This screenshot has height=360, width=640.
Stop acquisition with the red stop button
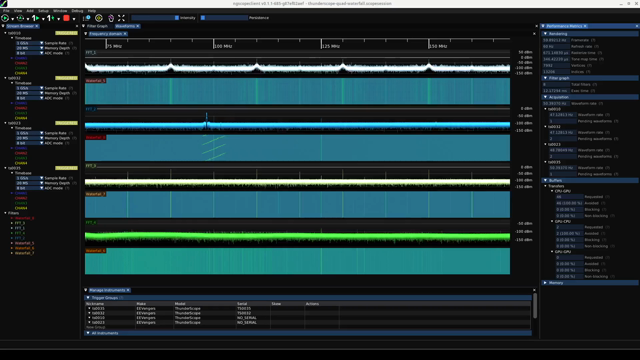(66, 18)
